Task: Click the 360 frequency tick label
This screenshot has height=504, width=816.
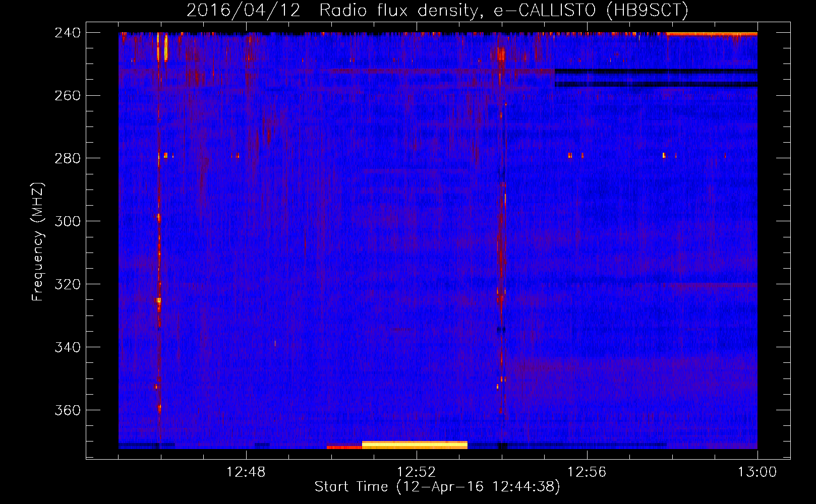Action: (x=68, y=411)
